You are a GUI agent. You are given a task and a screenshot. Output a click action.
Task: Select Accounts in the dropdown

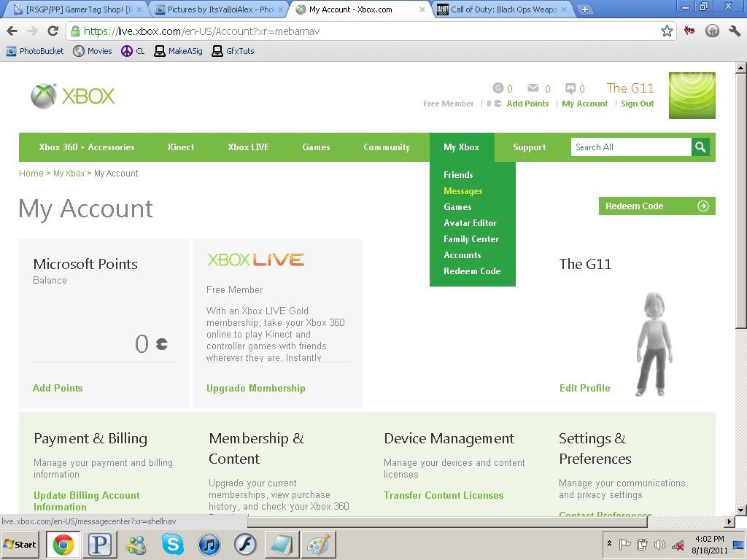(x=462, y=254)
